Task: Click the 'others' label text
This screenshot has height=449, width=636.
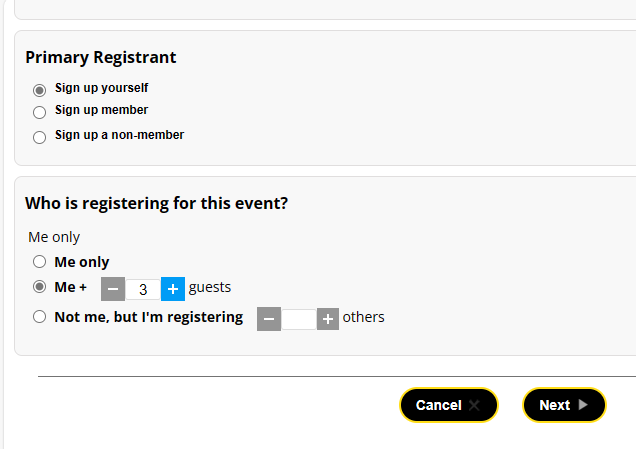Action: click(364, 317)
